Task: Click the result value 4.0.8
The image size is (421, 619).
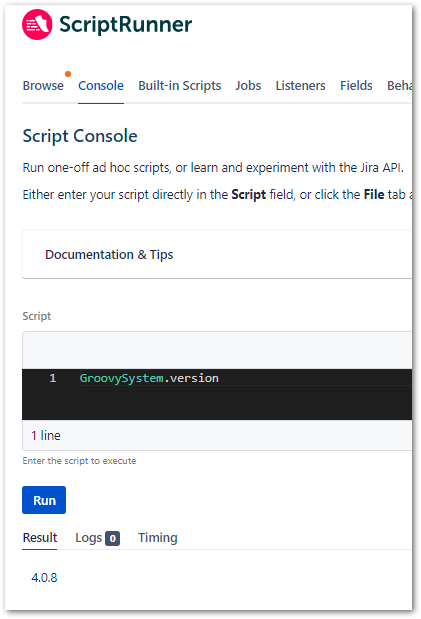Action: 44,578
